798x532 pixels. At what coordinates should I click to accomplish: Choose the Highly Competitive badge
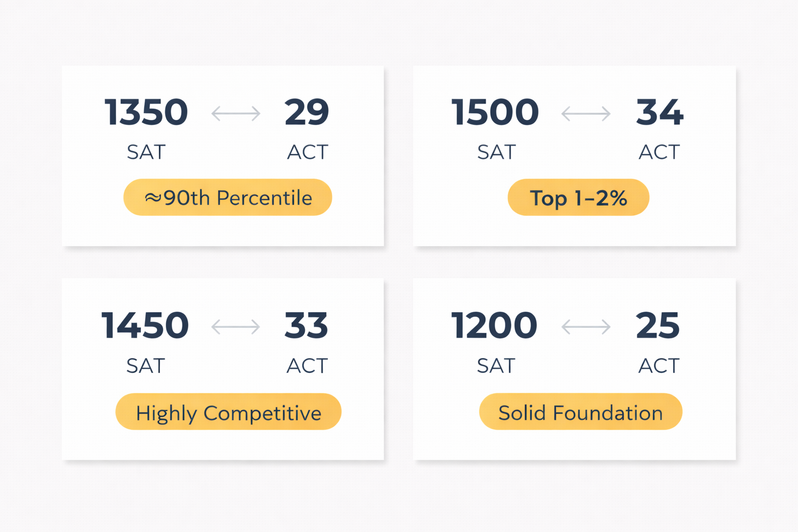(x=228, y=412)
